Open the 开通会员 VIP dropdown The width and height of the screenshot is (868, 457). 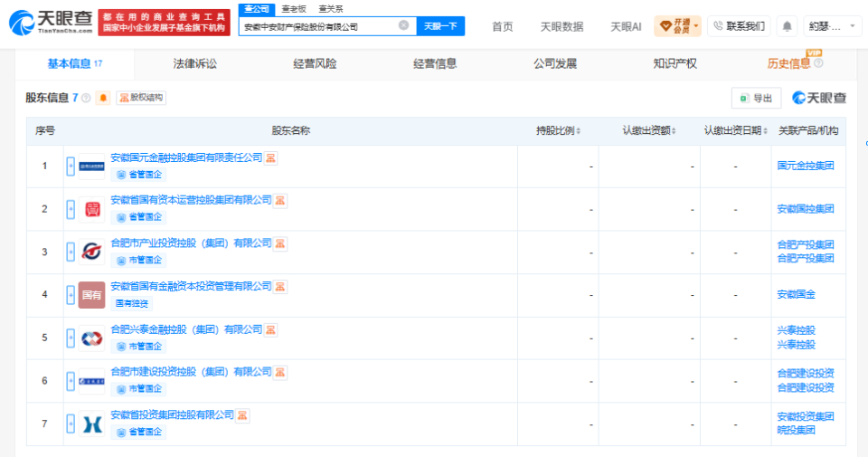(677, 26)
